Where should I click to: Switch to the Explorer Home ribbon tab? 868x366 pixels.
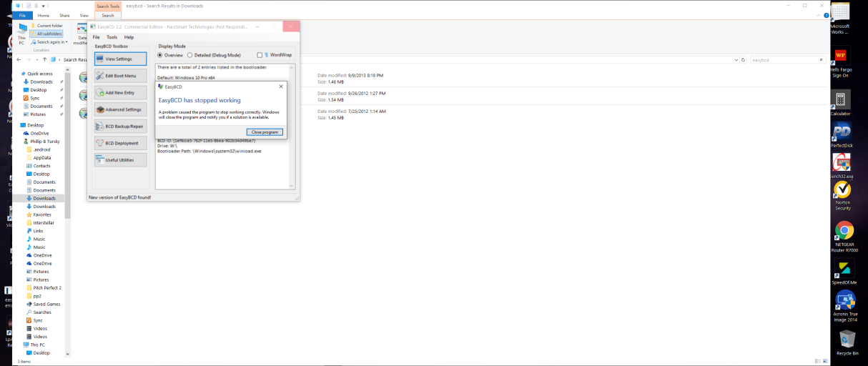pyautogui.click(x=44, y=15)
